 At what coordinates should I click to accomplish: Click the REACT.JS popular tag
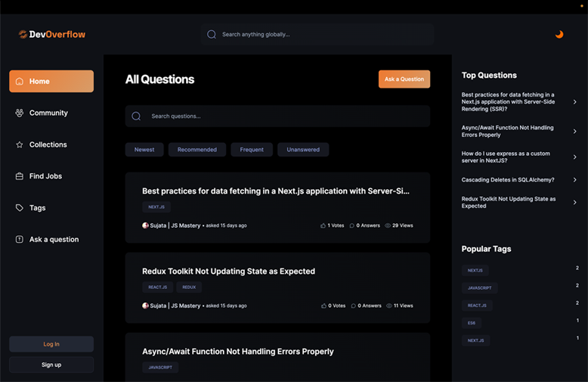point(477,306)
